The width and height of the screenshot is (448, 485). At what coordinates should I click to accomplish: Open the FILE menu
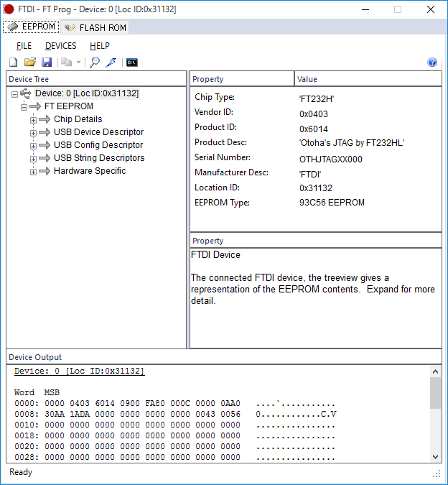24,46
